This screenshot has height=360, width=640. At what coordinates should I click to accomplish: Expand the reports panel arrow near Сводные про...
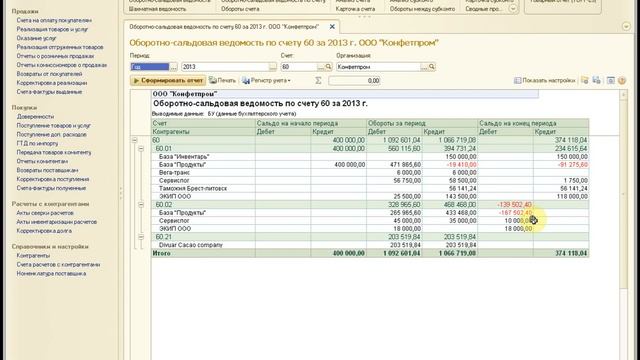tap(513, 9)
